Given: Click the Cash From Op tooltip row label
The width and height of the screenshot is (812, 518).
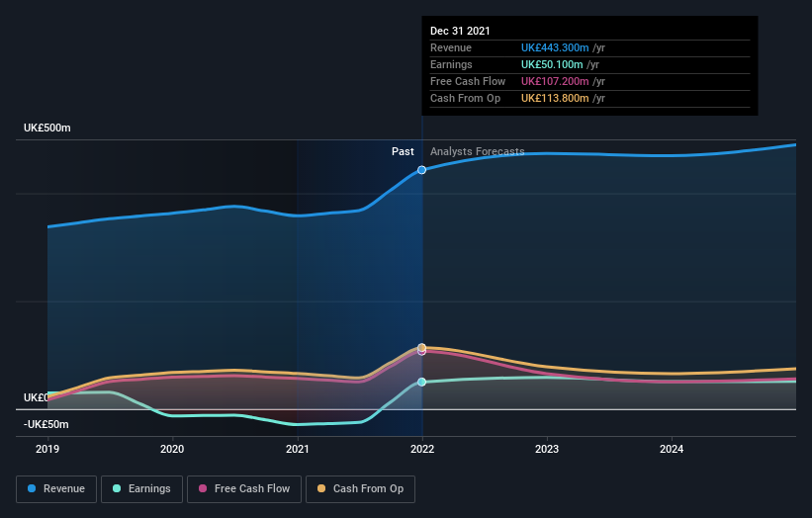Looking at the screenshot, I should tap(466, 98).
